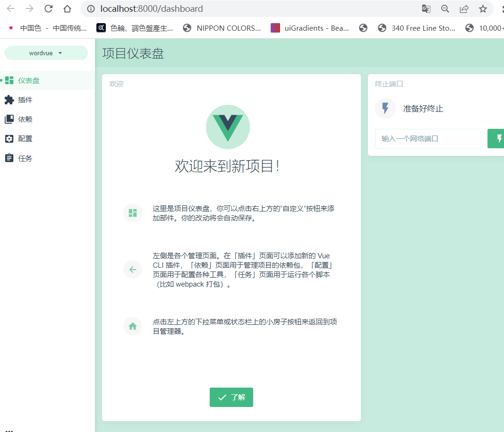
Task: Click the network port input field
Action: point(427,138)
